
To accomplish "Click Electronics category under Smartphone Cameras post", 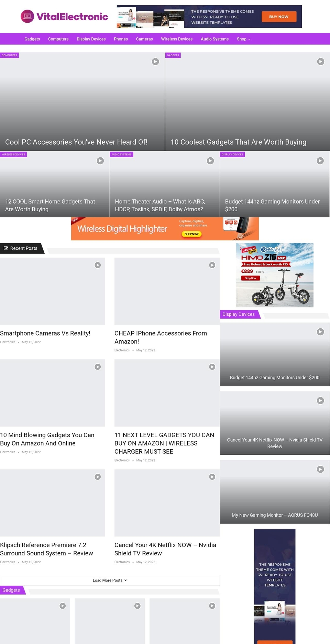I will point(8,342).
